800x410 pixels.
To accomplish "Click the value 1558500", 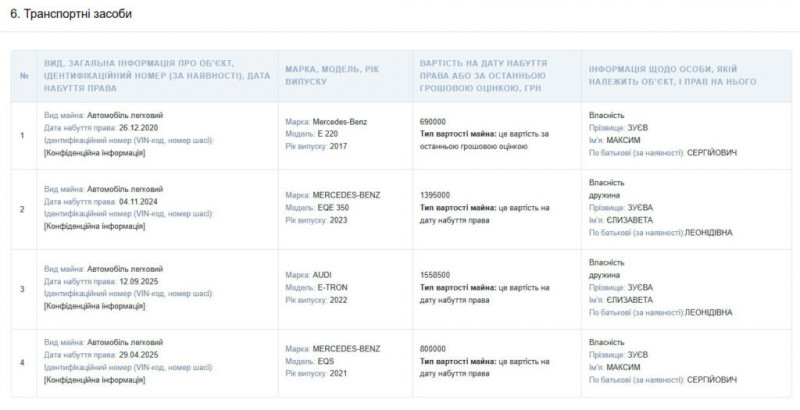I will tap(435, 274).
